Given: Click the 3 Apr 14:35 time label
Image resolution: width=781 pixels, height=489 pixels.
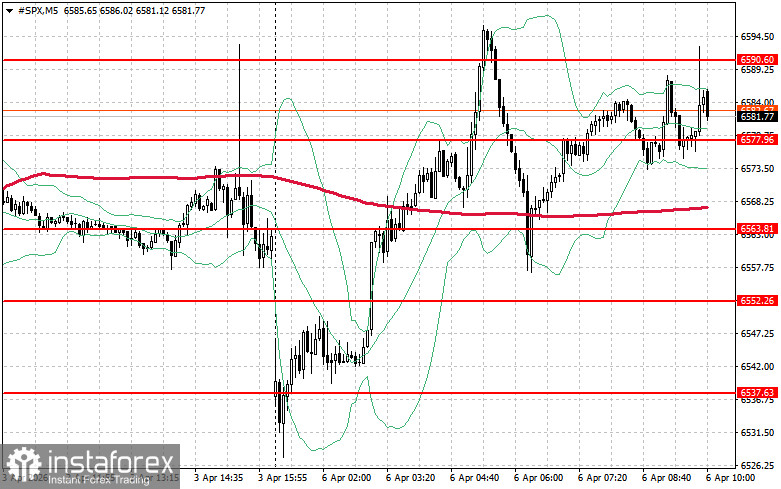Looking at the screenshot, I should point(219,478).
